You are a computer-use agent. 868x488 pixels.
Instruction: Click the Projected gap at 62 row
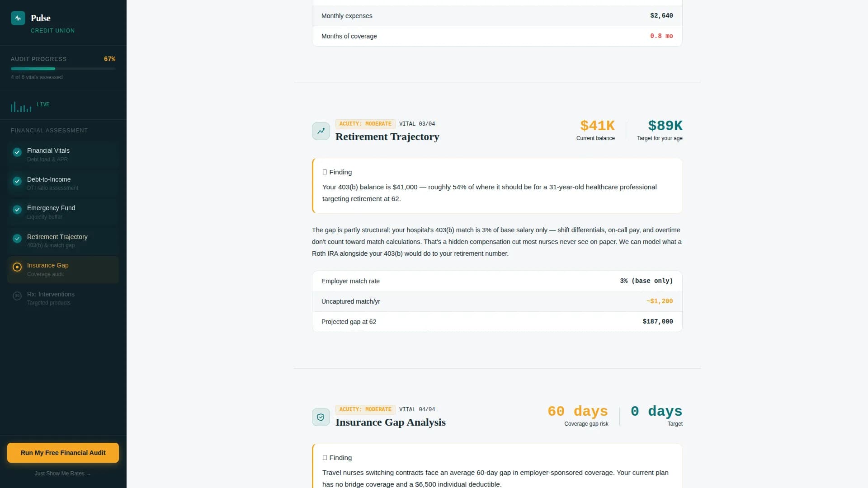496,322
